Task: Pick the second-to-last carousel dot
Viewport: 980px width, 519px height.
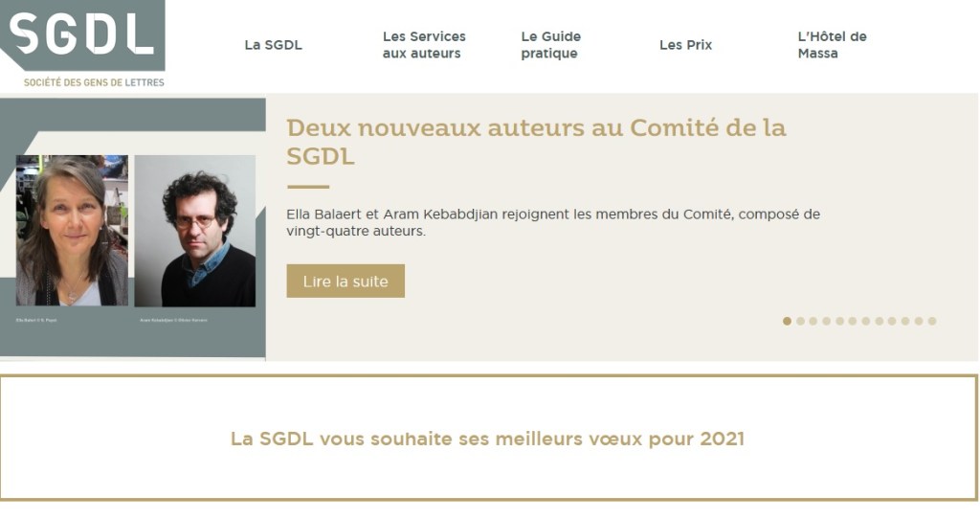Action: [919, 322]
